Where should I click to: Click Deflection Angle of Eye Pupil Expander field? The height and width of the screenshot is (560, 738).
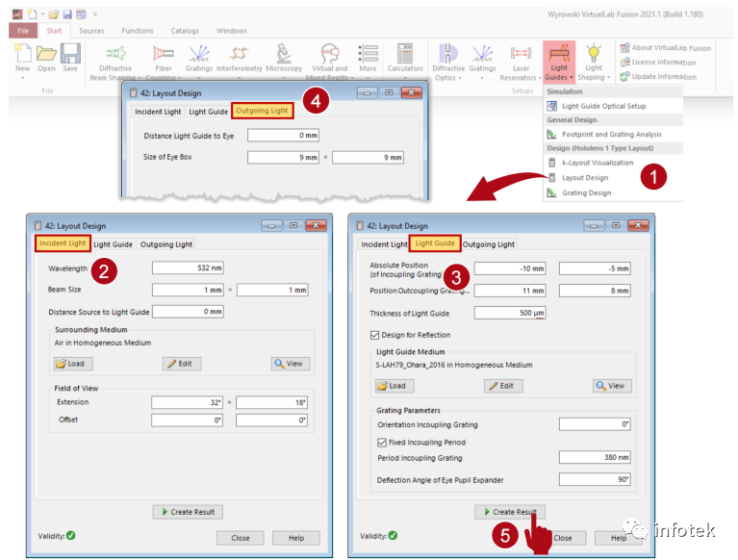click(x=595, y=479)
